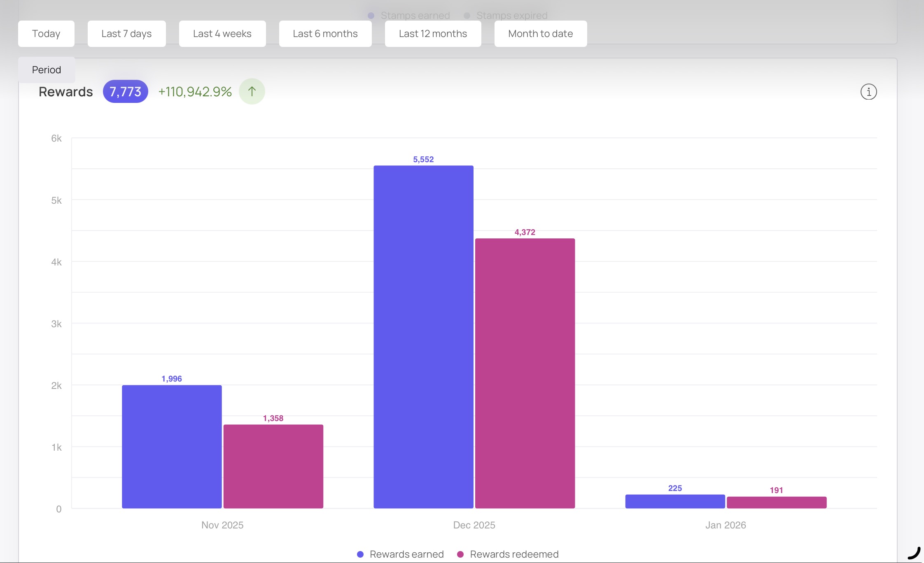The width and height of the screenshot is (924, 563).
Task: Click Nov 2025 Rewards earned bar
Action: click(x=172, y=447)
